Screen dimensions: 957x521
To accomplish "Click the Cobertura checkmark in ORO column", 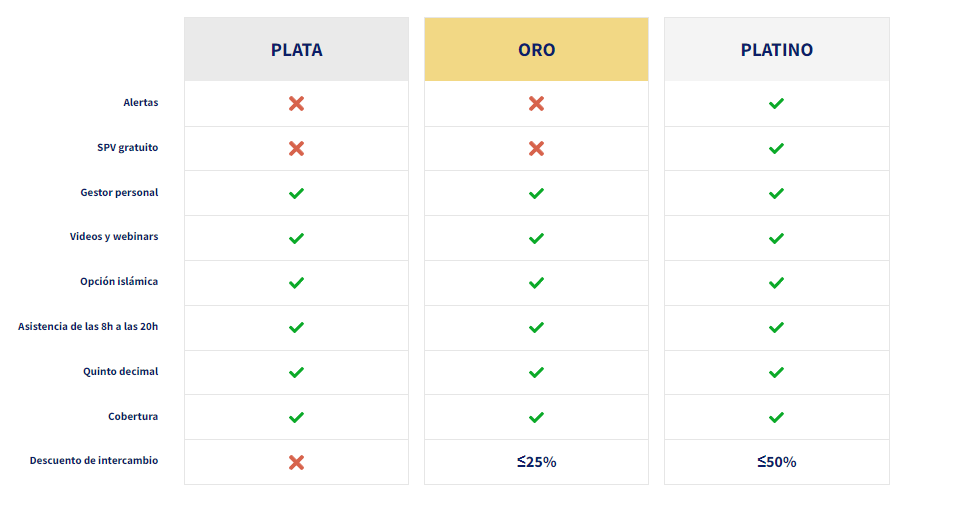I will click(x=536, y=417).
